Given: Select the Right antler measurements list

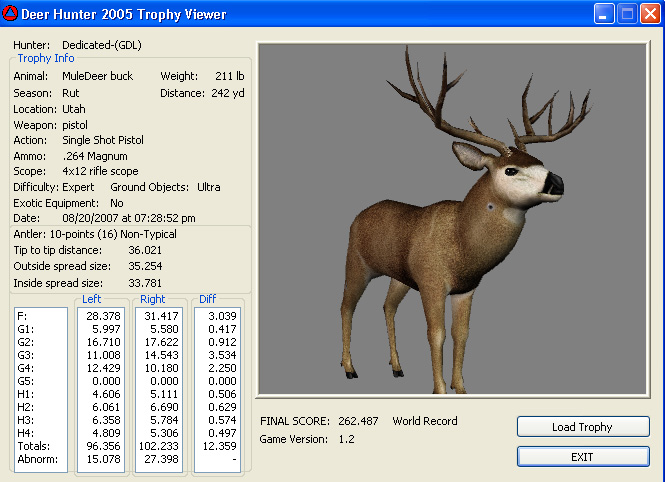Looking at the screenshot, I should (159, 387).
